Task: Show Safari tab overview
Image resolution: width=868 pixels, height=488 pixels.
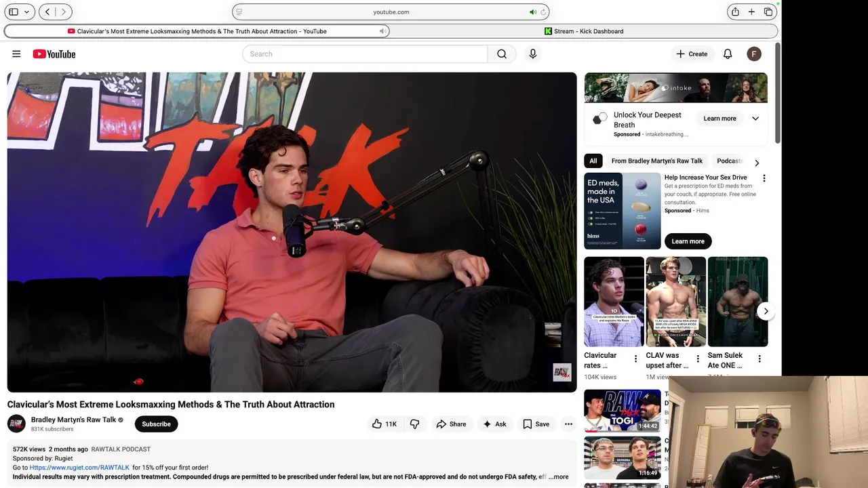Action: click(768, 12)
